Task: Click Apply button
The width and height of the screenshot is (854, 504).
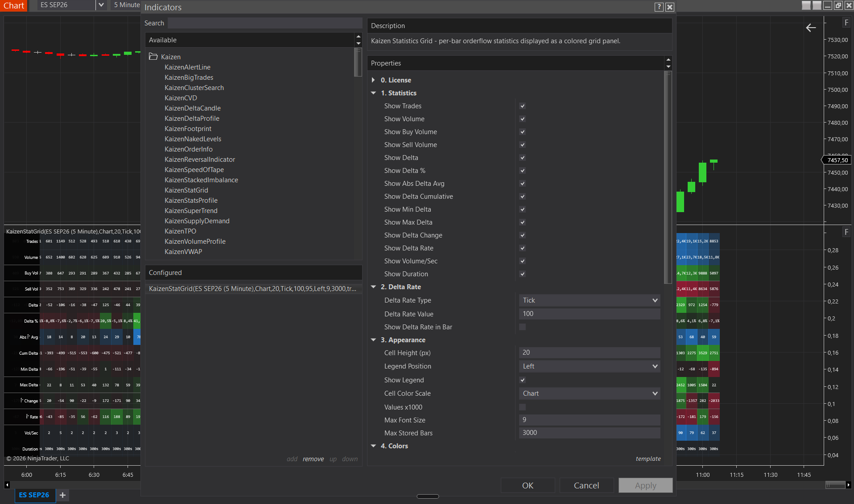Action: [x=645, y=485]
